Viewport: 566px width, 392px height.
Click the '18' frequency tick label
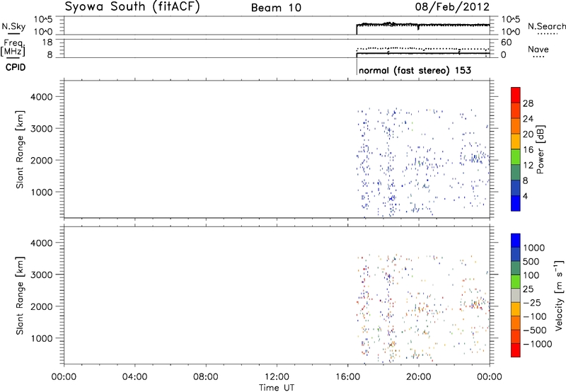point(47,42)
